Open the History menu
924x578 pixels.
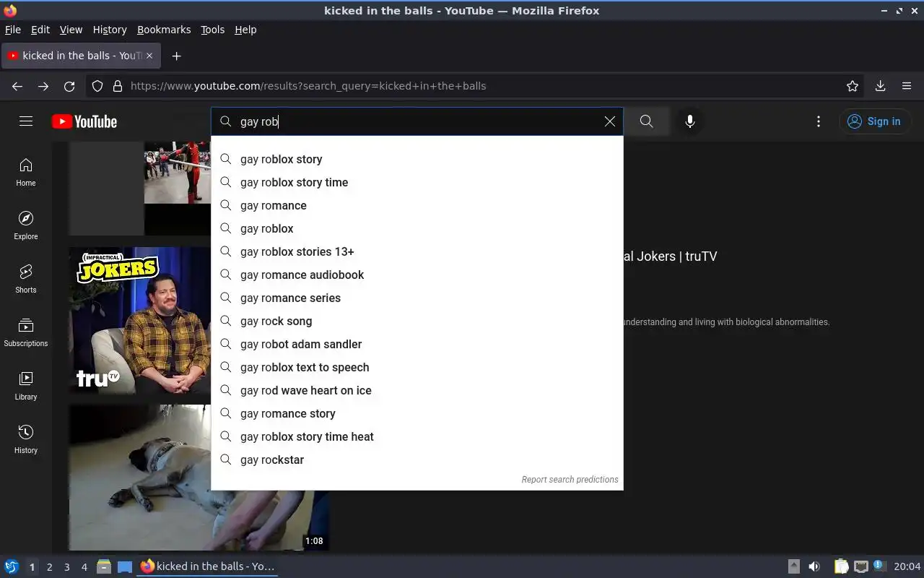(110, 30)
